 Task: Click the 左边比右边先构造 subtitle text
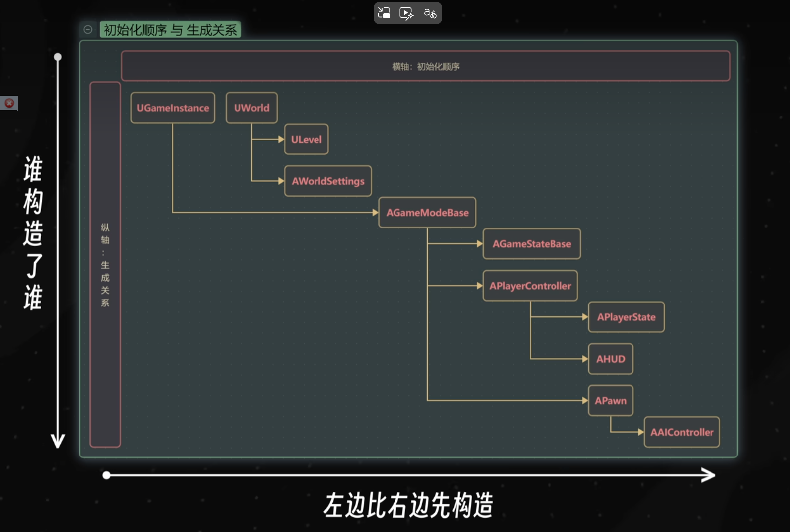[408, 505]
